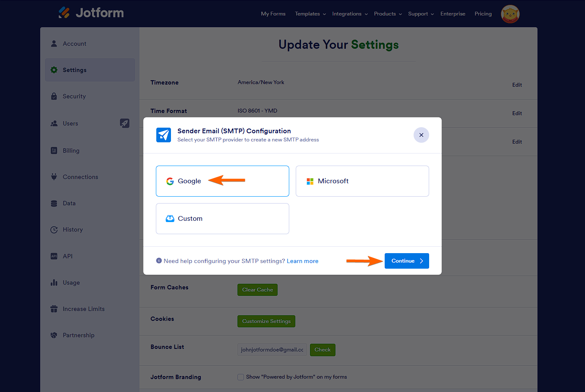
Task: Go to Enterprise page
Action: 453,14
